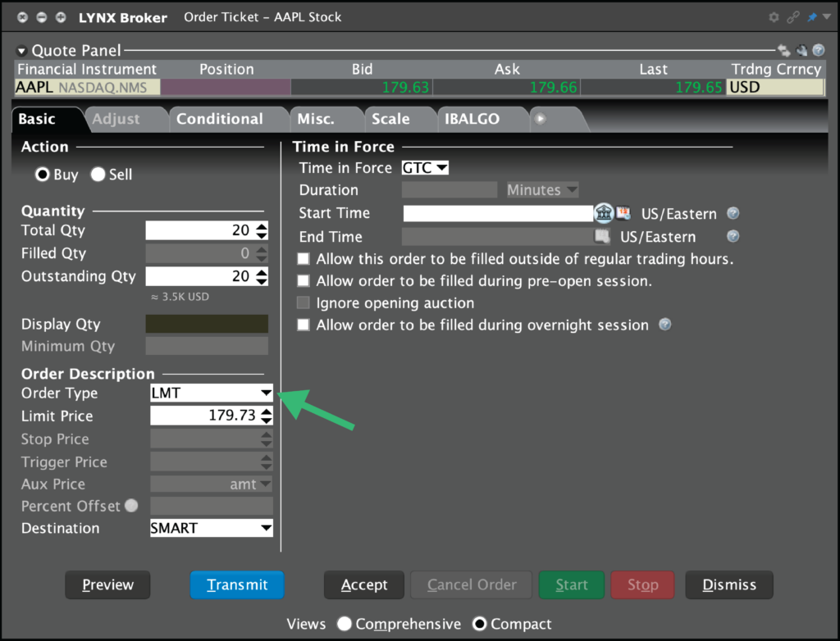Image resolution: width=840 pixels, height=641 pixels.
Task: Open the Quote Panel wrench configuration icon
Action: tap(801, 50)
